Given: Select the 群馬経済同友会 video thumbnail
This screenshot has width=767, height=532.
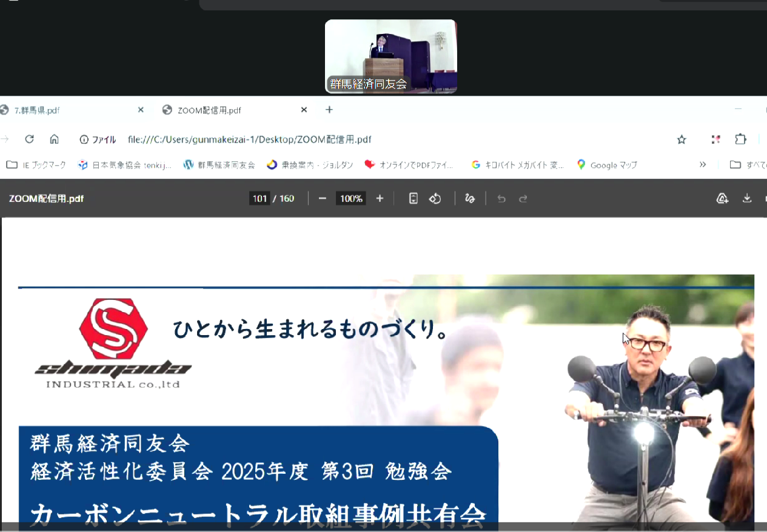Looking at the screenshot, I should pos(390,56).
